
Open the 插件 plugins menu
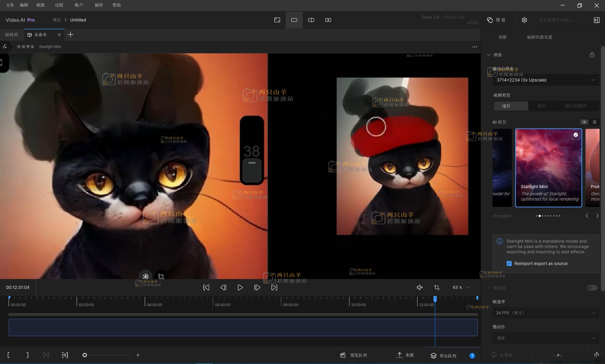pyautogui.click(x=99, y=5)
